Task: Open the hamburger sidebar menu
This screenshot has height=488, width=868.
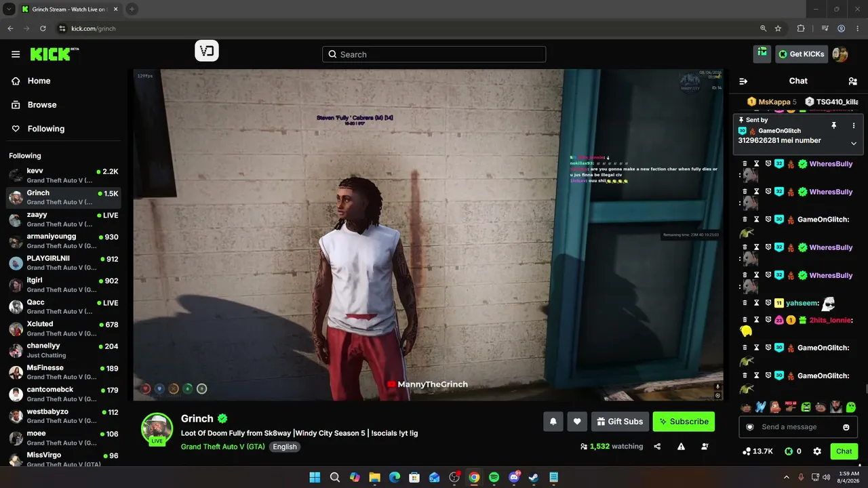Action: tap(16, 54)
